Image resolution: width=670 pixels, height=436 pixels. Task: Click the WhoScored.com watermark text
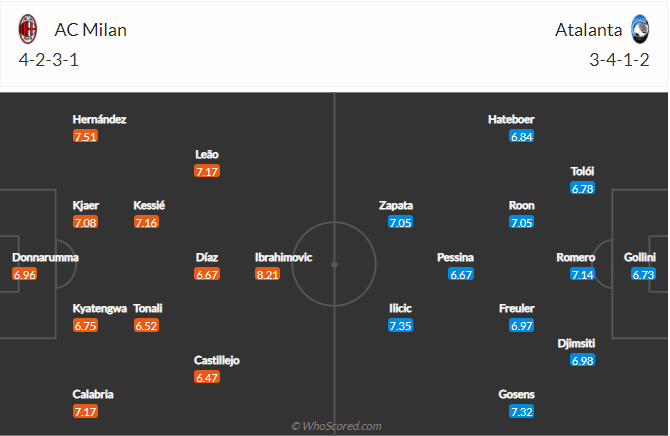335,426
